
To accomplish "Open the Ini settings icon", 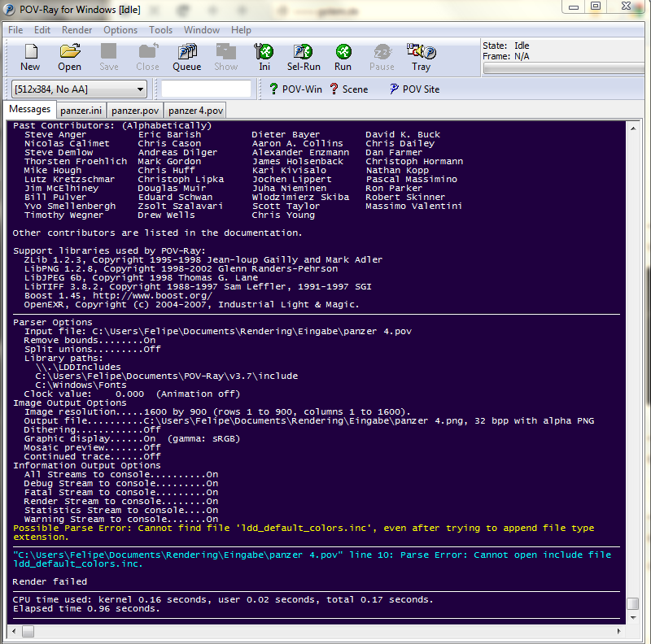I will (264, 57).
